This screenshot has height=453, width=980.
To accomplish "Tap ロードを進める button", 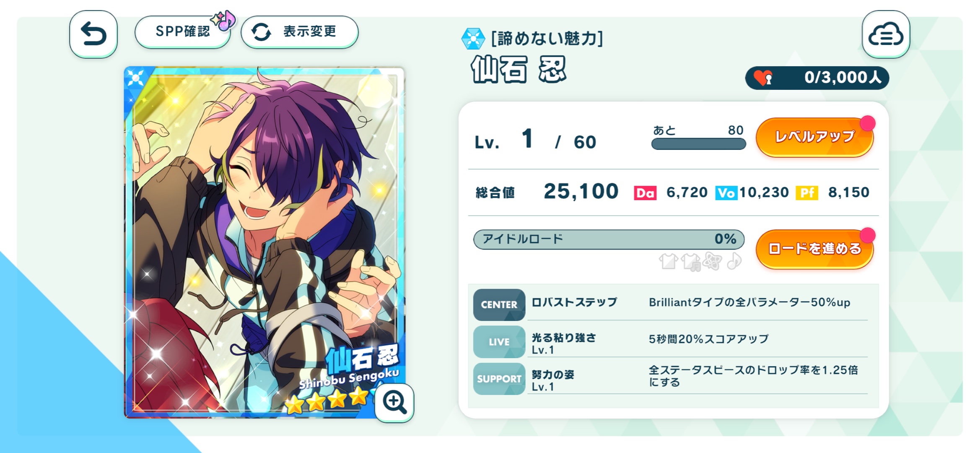I will coord(814,249).
